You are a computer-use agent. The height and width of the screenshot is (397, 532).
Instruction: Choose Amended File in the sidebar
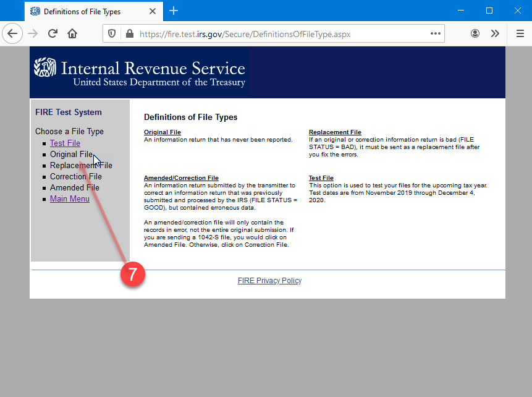74,188
